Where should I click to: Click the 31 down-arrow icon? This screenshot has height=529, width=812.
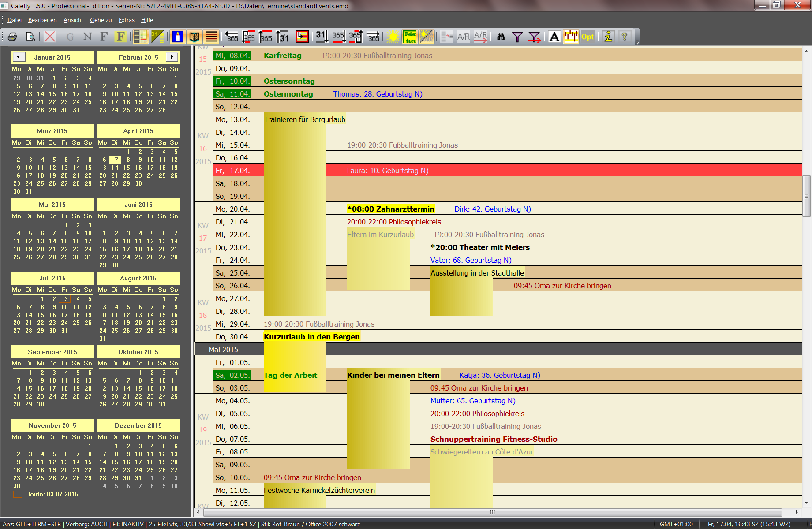point(322,37)
